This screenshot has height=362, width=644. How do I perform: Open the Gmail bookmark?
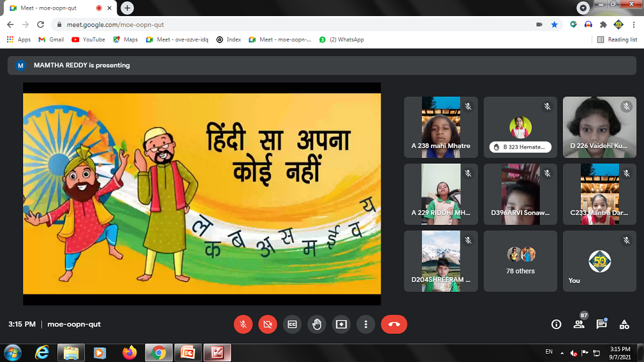pyautogui.click(x=52, y=39)
